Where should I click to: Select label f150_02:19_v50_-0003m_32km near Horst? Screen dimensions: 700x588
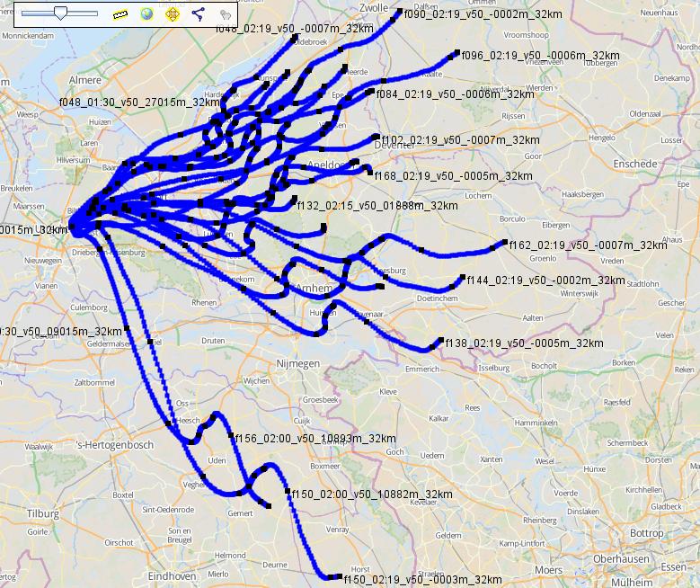[x=422, y=580]
